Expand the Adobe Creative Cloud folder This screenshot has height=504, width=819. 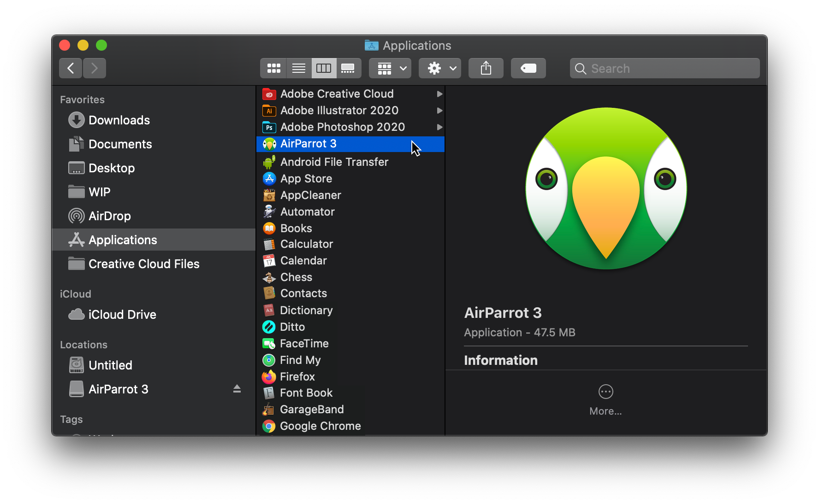pyautogui.click(x=439, y=94)
